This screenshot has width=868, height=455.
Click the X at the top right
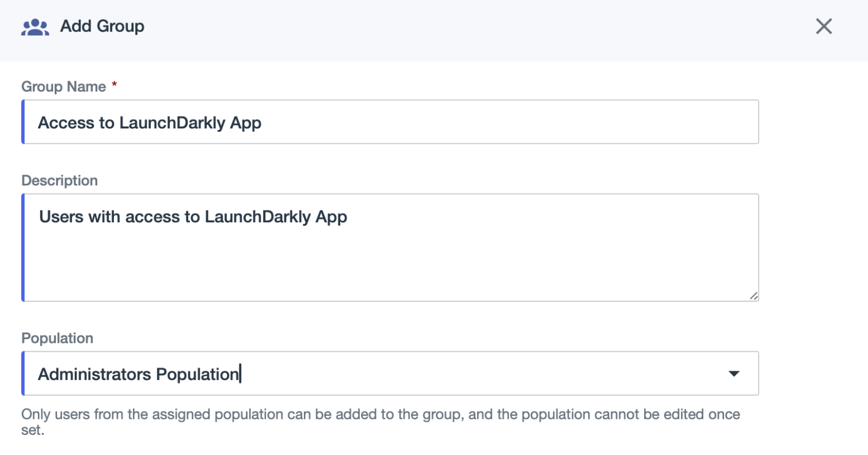pos(824,26)
